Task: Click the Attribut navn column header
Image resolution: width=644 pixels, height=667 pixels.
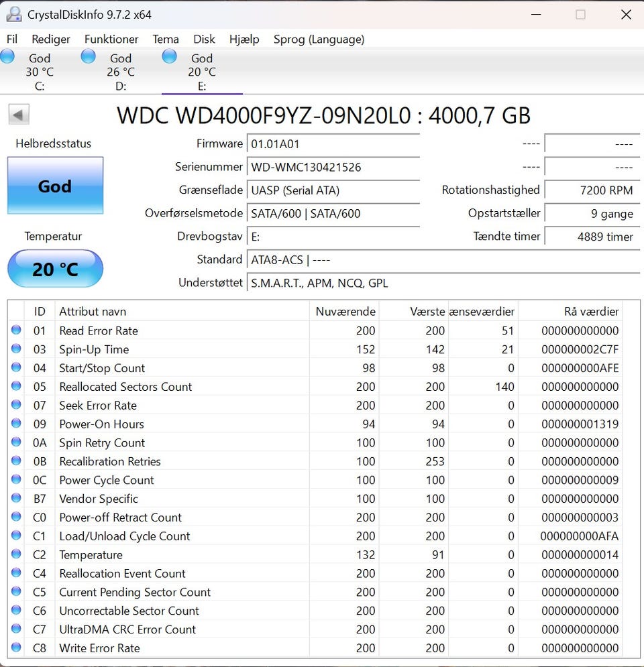Action: [x=93, y=311]
